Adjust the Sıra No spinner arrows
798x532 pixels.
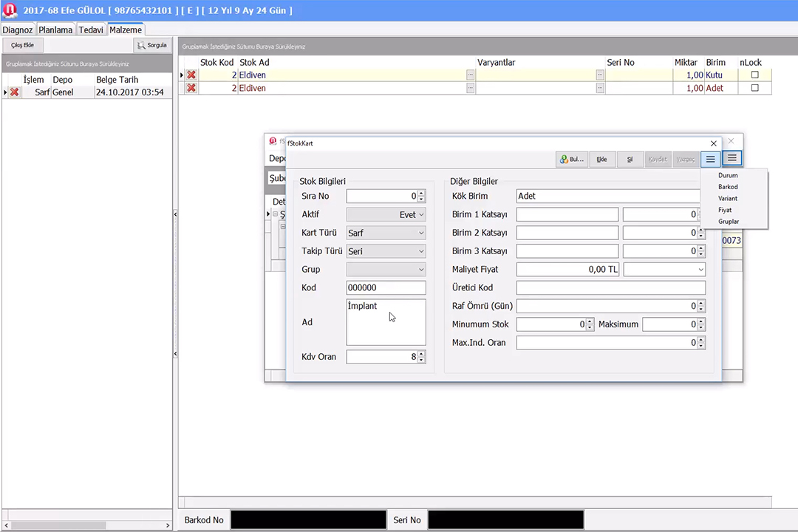pos(421,196)
